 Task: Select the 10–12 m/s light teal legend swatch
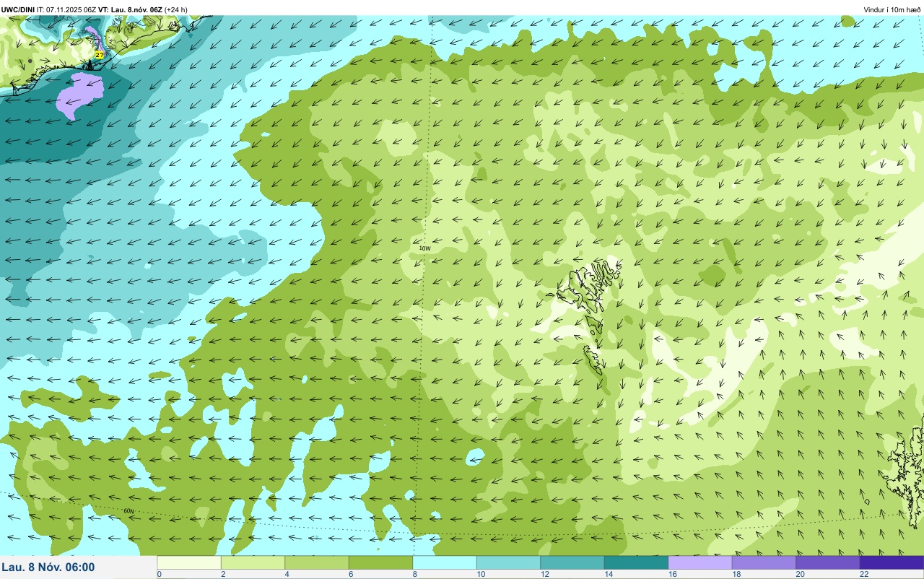tap(508, 562)
